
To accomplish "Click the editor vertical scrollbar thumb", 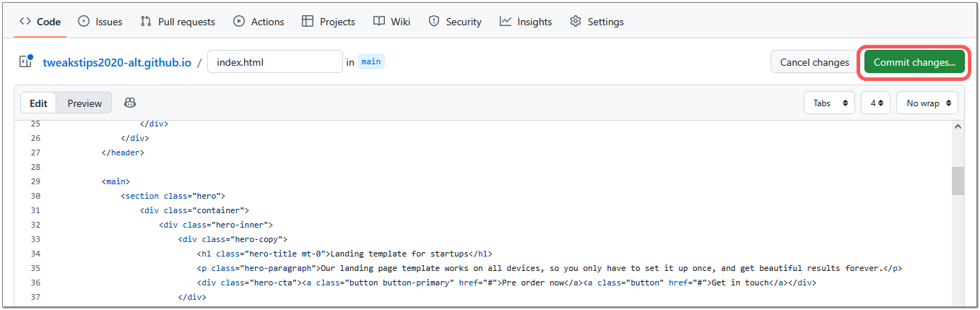I will pyautogui.click(x=958, y=181).
